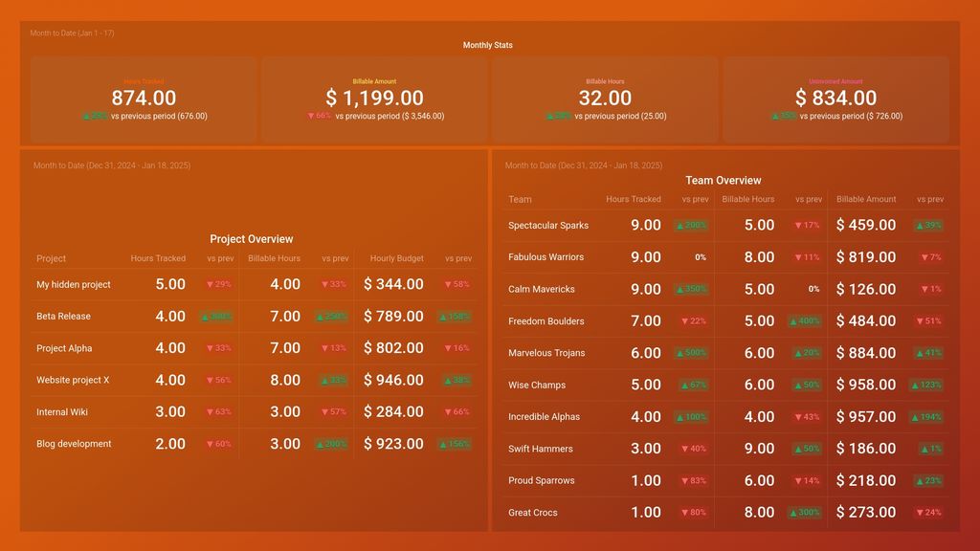
Task: Click Hours Tracked header in Project Overview
Action: pyautogui.click(x=158, y=258)
